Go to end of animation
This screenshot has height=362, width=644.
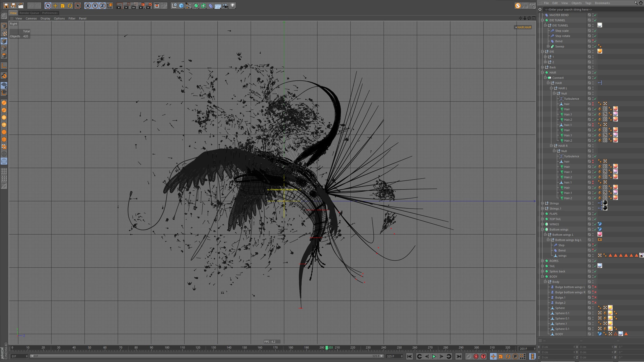(x=459, y=356)
